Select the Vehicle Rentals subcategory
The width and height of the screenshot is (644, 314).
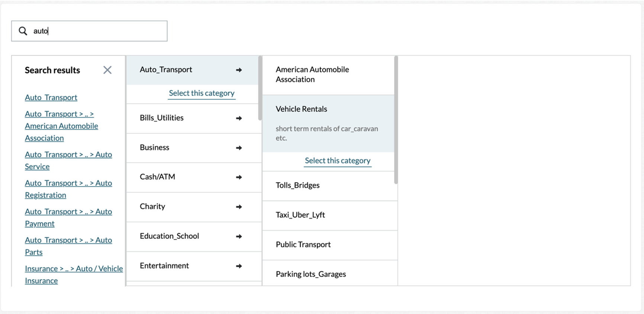[x=328, y=124]
